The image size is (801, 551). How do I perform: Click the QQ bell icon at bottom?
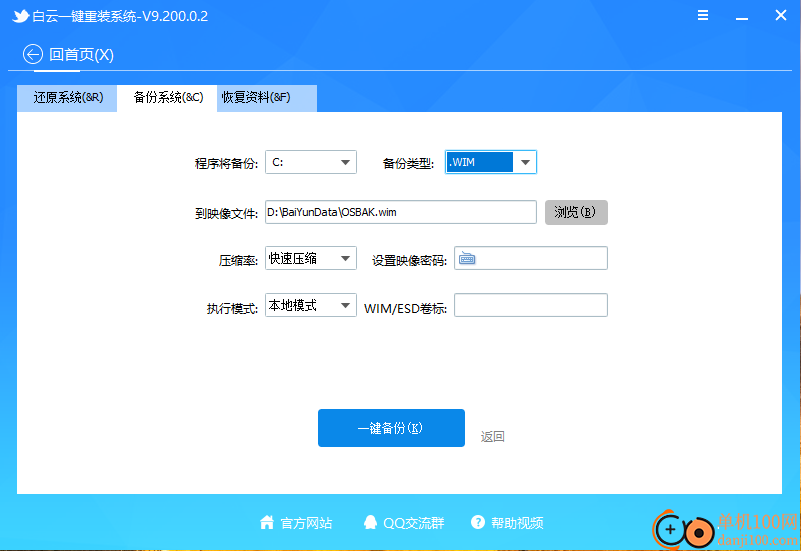click(x=370, y=522)
